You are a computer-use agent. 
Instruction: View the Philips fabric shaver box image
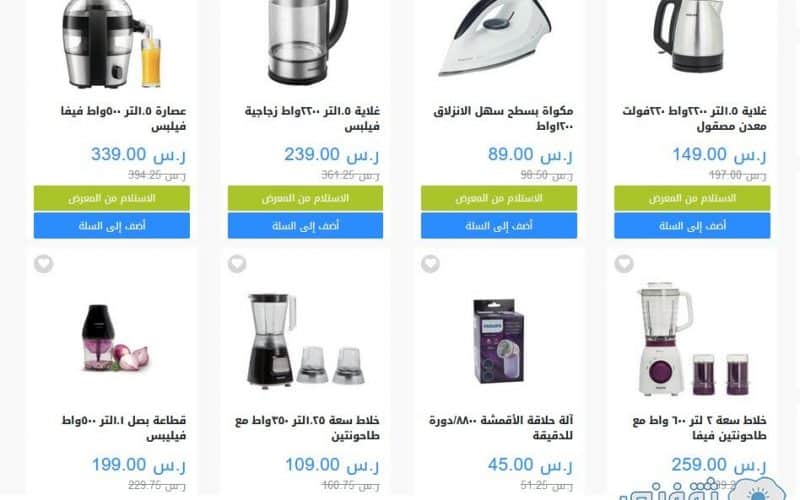pos(499,341)
